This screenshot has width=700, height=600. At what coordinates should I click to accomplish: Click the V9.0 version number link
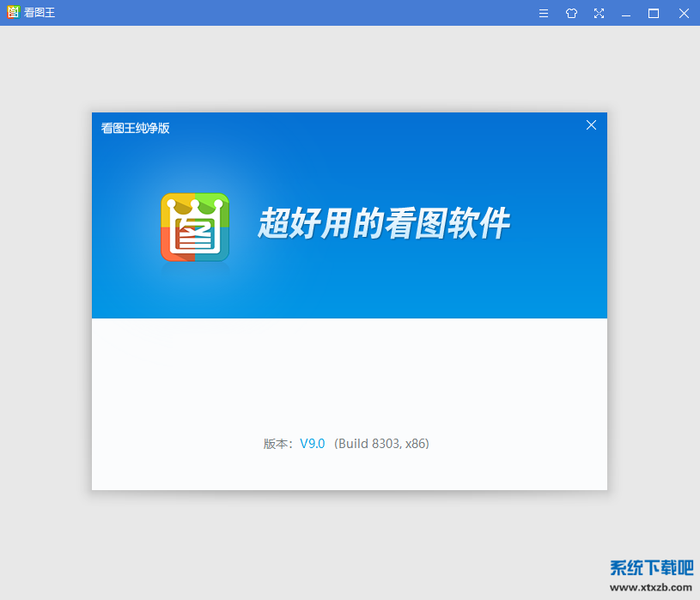(x=312, y=444)
